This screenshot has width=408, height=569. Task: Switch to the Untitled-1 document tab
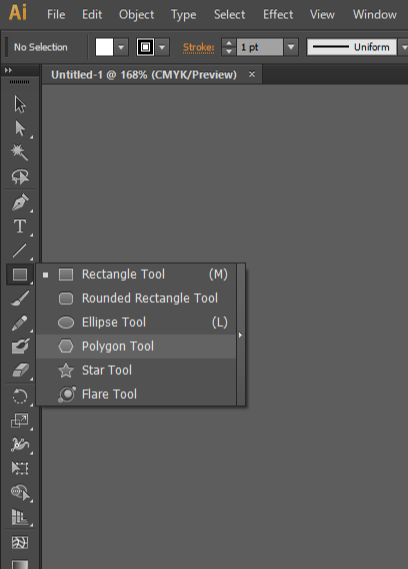click(x=144, y=75)
